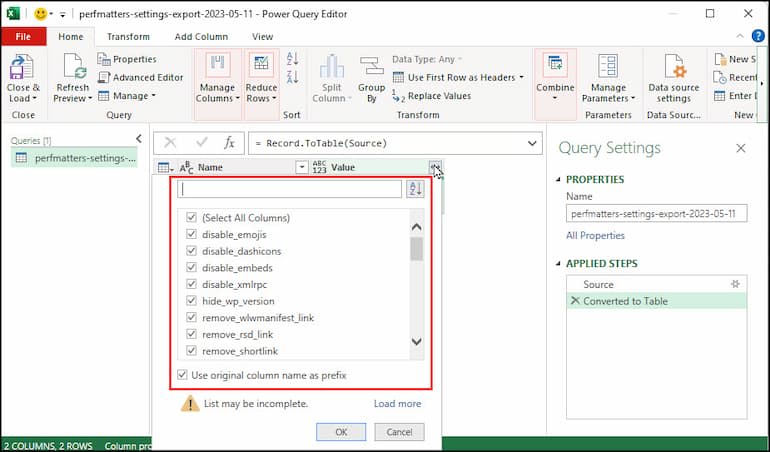This screenshot has width=770, height=452.
Task: Click the Close & Load icon
Action: click(22, 68)
